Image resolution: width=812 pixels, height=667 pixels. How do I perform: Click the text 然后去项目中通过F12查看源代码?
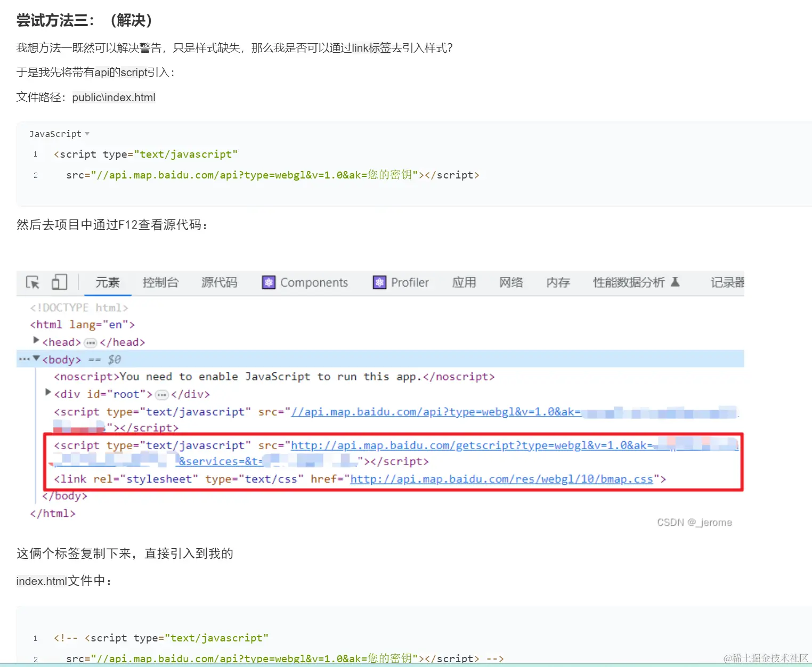coord(112,225)
